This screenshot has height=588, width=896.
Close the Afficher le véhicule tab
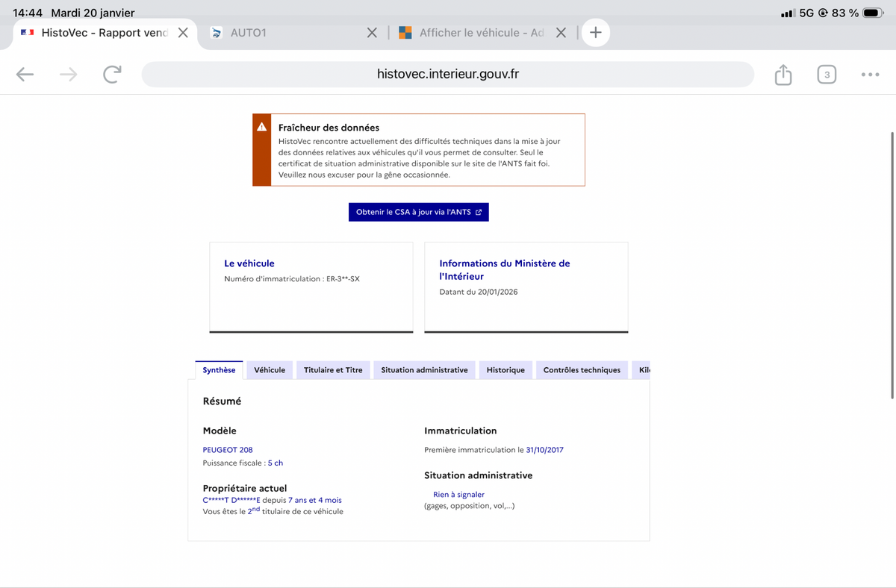click(x=561, y=33)
